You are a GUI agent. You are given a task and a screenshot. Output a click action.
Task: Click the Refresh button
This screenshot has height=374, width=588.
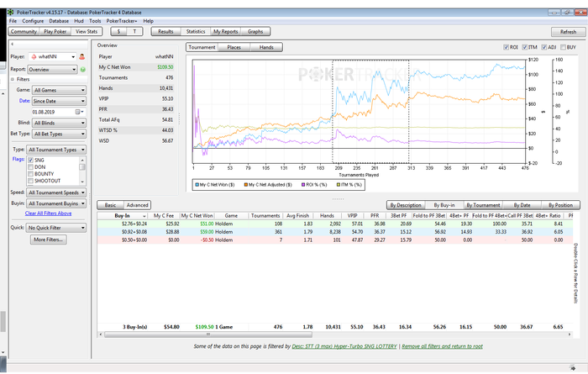pos(568,32)
